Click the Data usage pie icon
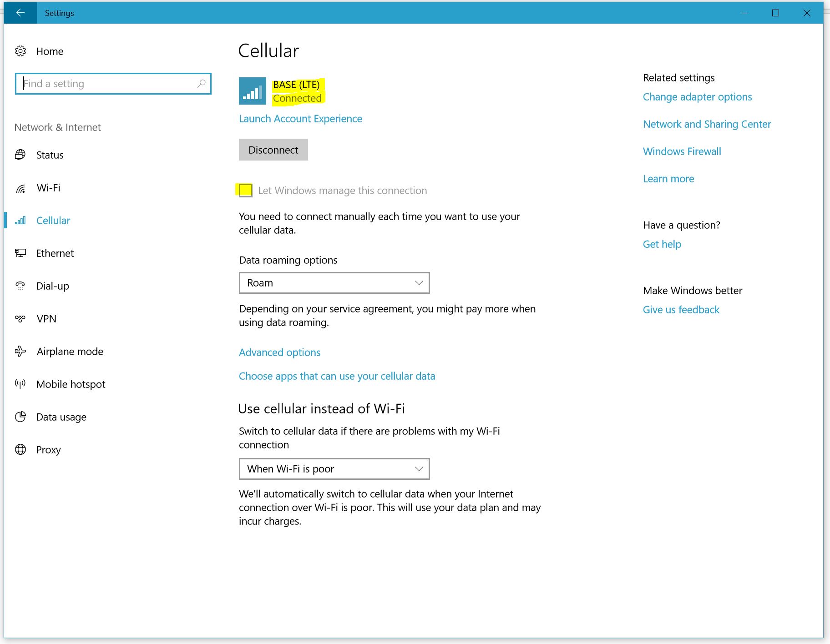 click(x=20, y=417)
